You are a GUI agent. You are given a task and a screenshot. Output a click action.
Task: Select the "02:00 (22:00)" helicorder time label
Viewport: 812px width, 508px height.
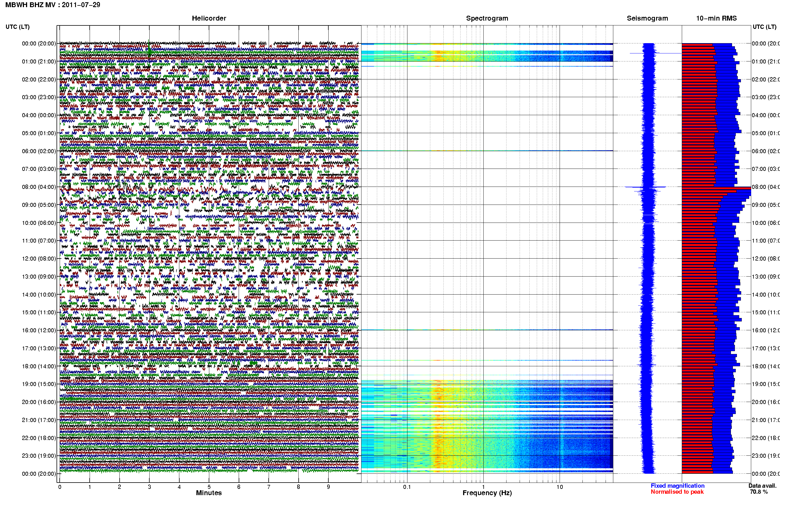point(39,79)
